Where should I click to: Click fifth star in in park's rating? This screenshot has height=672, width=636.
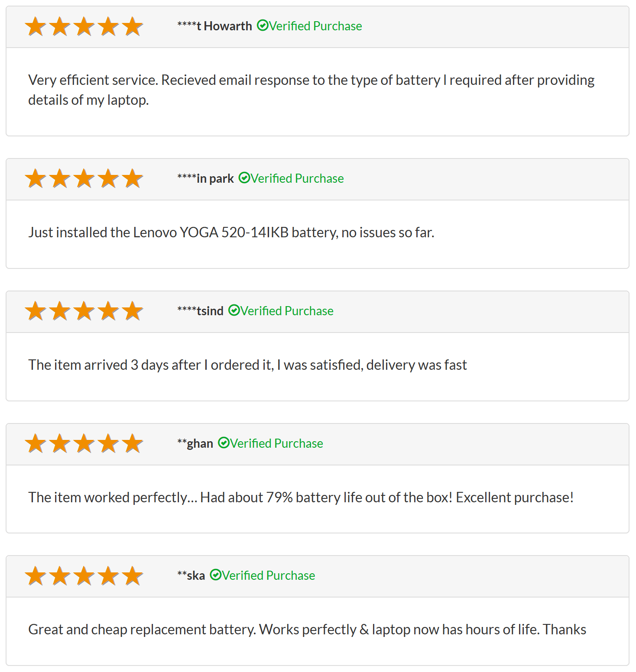pyautogui.click(x=133, y=179)
